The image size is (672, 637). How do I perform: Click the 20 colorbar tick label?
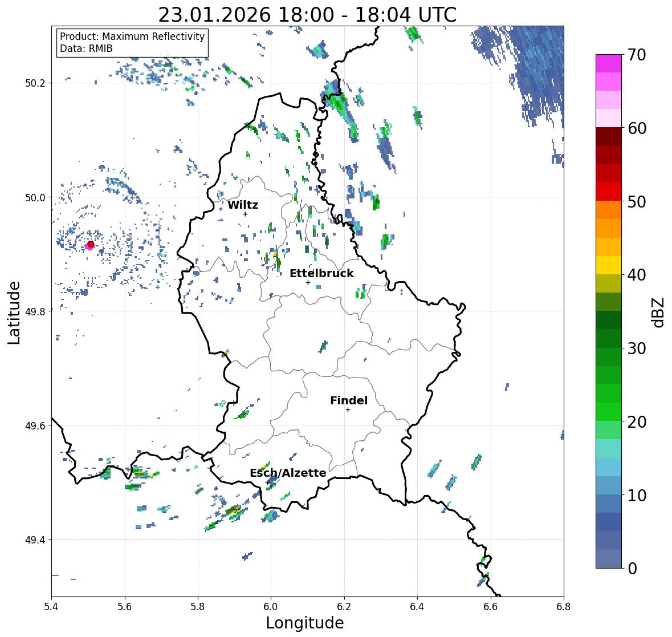(x=637, y=422)
